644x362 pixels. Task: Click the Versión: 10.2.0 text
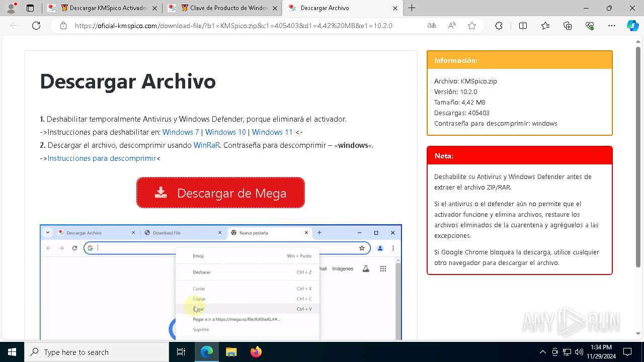(x=455, y=92)
